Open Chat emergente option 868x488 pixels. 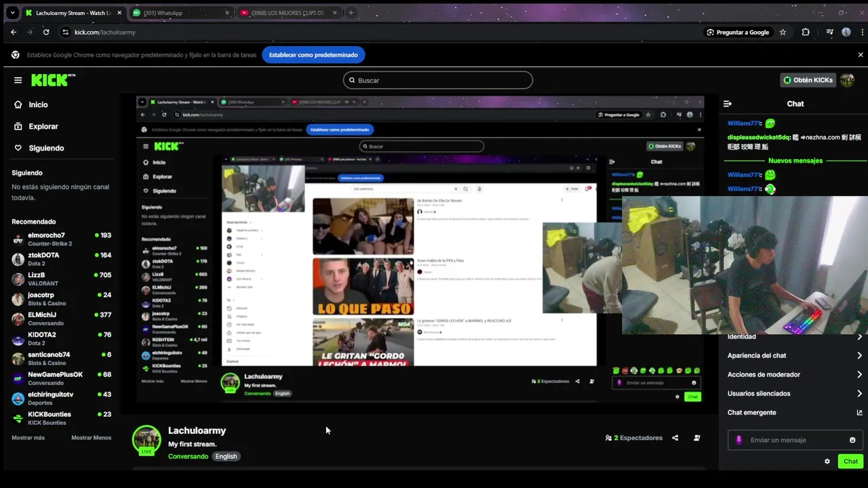pos(795,412)
